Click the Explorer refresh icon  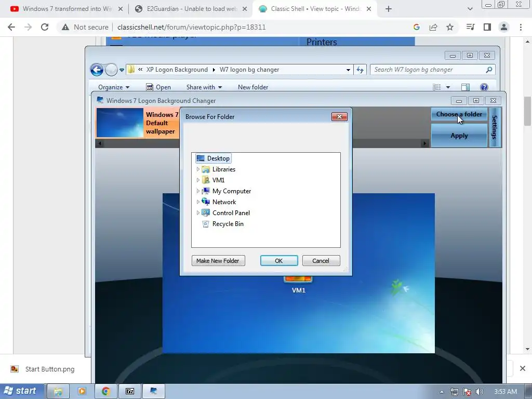360,70
